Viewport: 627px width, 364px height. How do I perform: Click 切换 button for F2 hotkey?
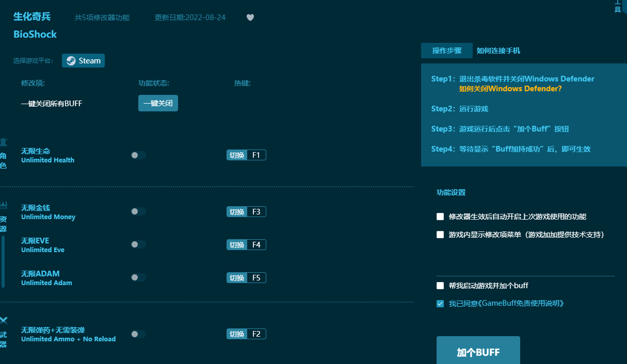(237, 334)
